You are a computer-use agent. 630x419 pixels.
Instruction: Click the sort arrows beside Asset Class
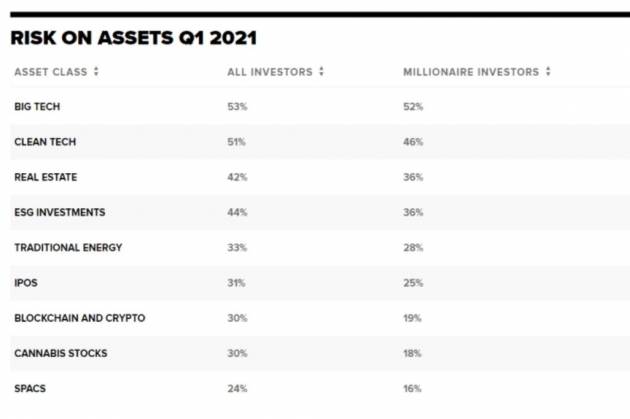pyautogui.click(x=97, y=72)
